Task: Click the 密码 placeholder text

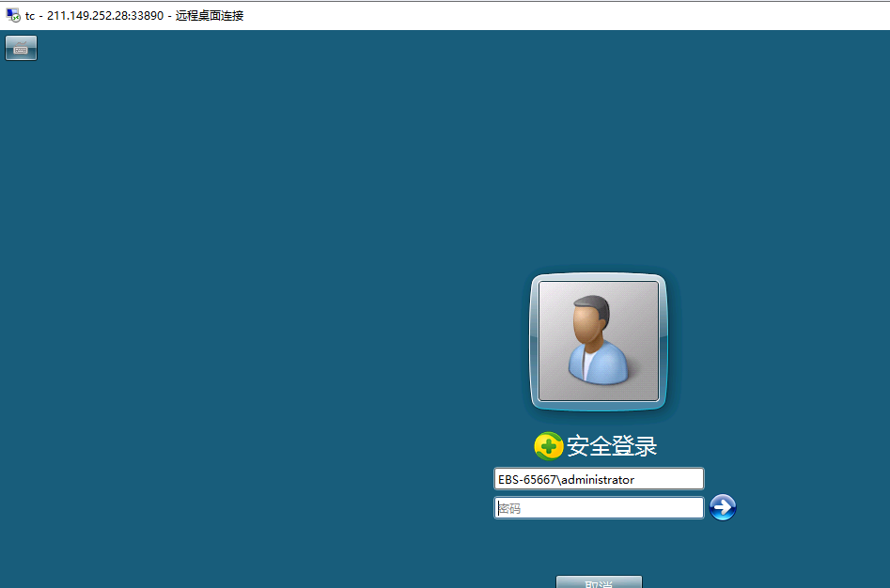Action: tap(509, 508)
